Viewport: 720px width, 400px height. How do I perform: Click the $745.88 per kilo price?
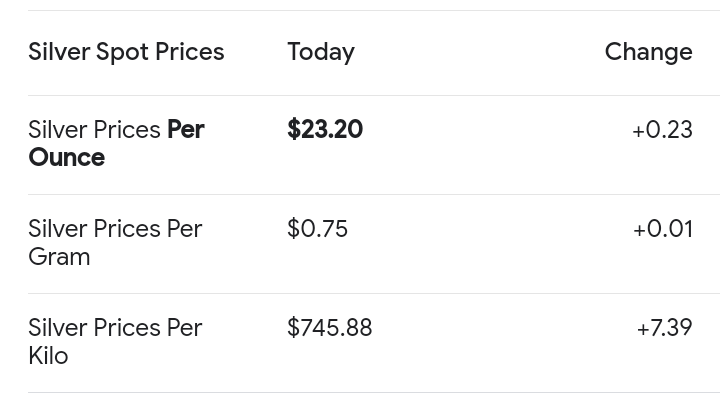pos(329,327)
